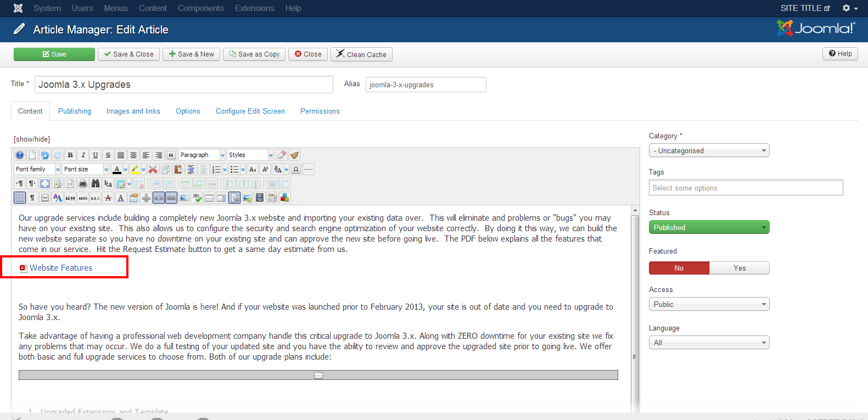Open the Styles dropdown
The width and height of the screenshot is (868, 420).
tap(250, 155)
